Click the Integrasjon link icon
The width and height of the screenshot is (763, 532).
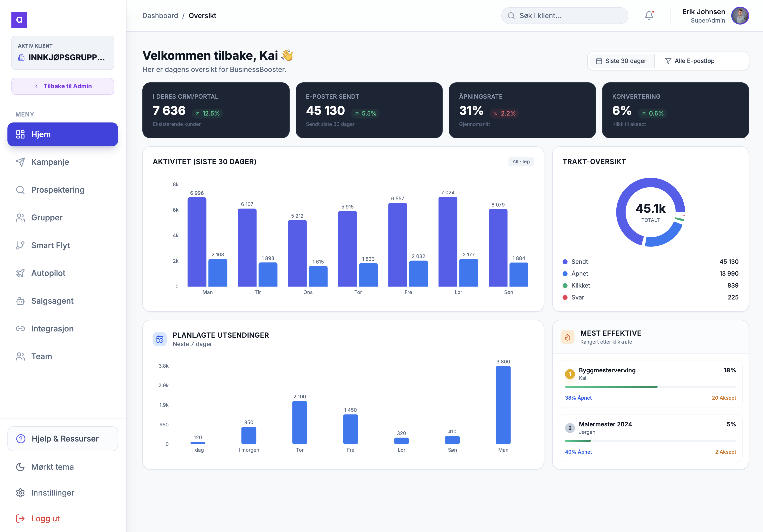pos(20,329)
